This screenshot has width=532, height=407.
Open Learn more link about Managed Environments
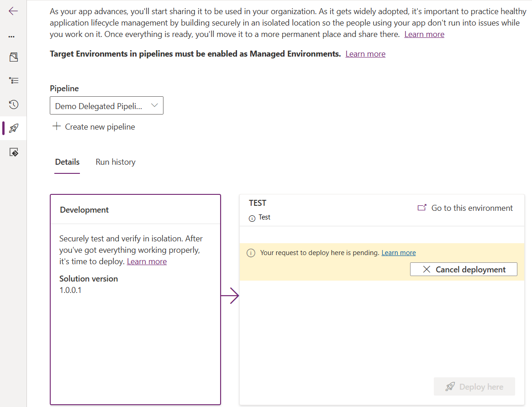(365, 54)
